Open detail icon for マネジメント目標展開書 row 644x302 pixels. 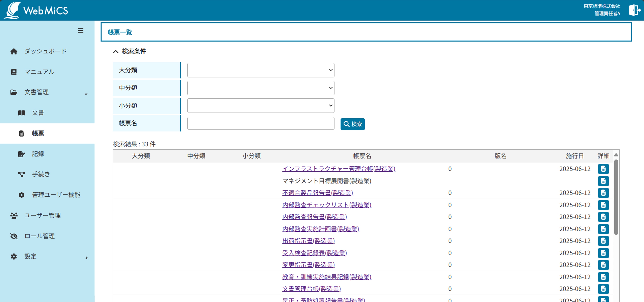pos(603,181)
